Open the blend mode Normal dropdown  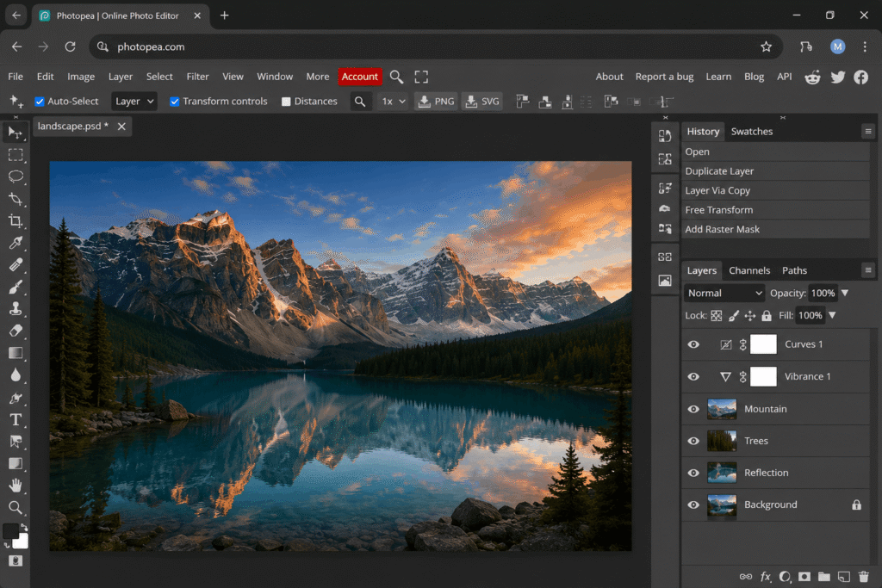pyautogui.click(x=724, y=293)
